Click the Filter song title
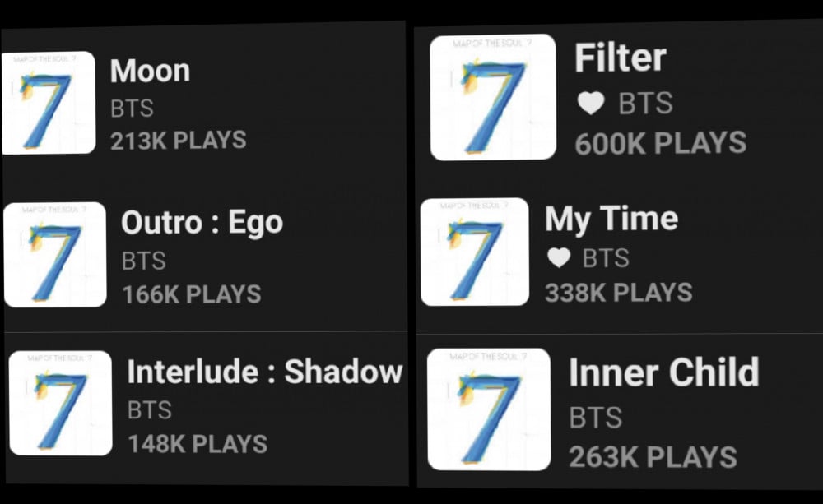This screenshot has width=823, height=504. click(x=621, y=58)
